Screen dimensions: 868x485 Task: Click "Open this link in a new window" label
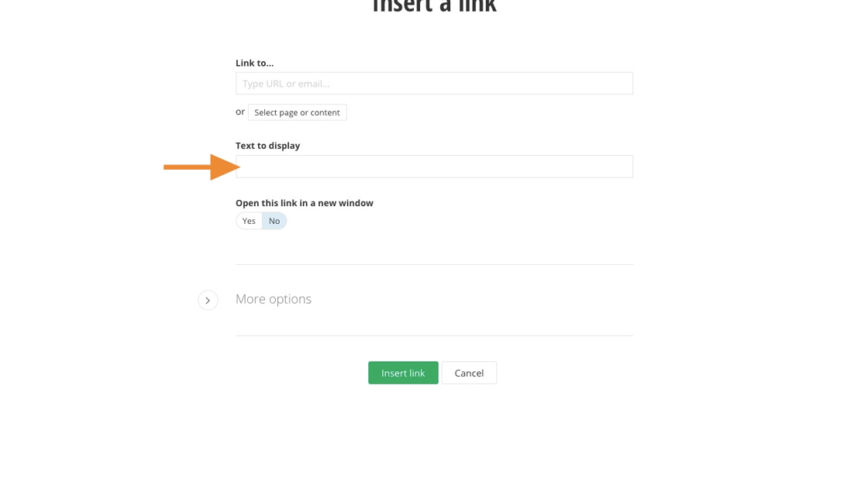click(x=304, y=203)
